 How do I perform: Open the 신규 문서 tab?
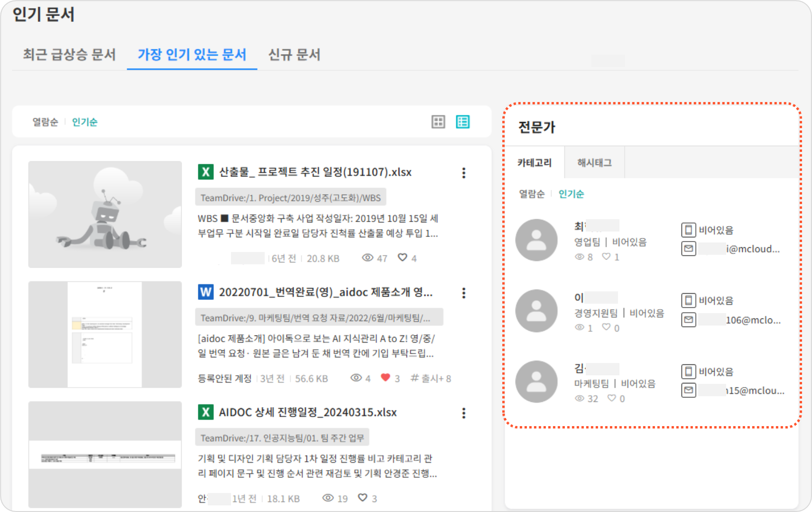click(294, 55)
